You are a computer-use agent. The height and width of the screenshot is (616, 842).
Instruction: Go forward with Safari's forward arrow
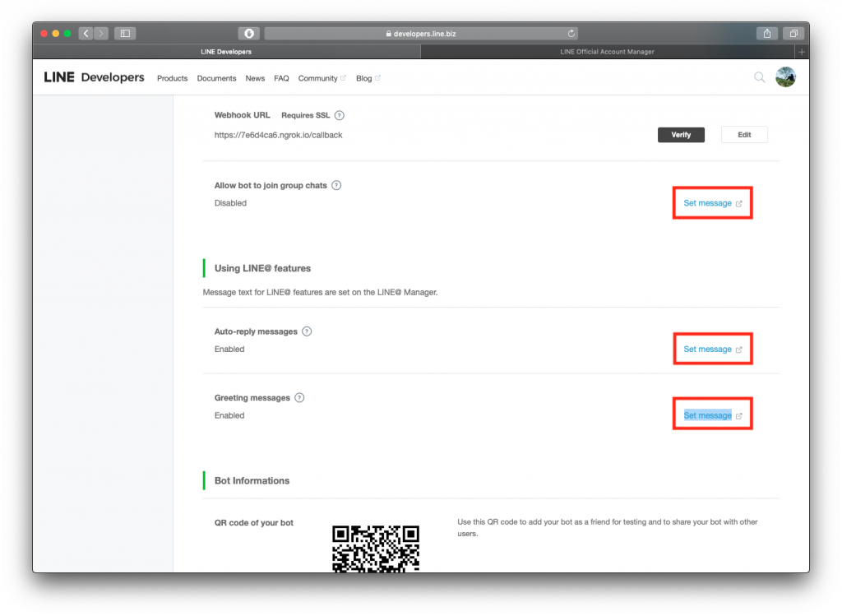(101, 33)
